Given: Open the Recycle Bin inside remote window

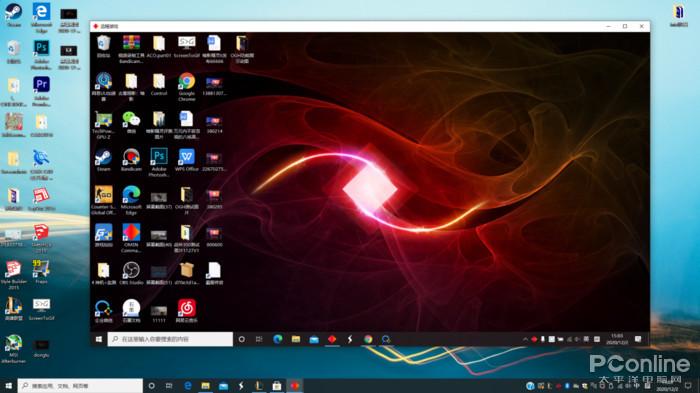Looking at the screenshot, I should pyautogui.click(x=104, y=47).
